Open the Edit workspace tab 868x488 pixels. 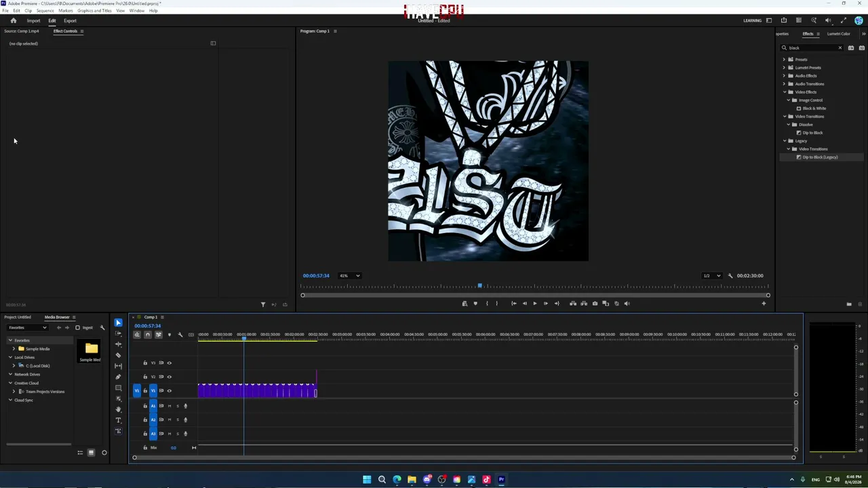[52, 20]
